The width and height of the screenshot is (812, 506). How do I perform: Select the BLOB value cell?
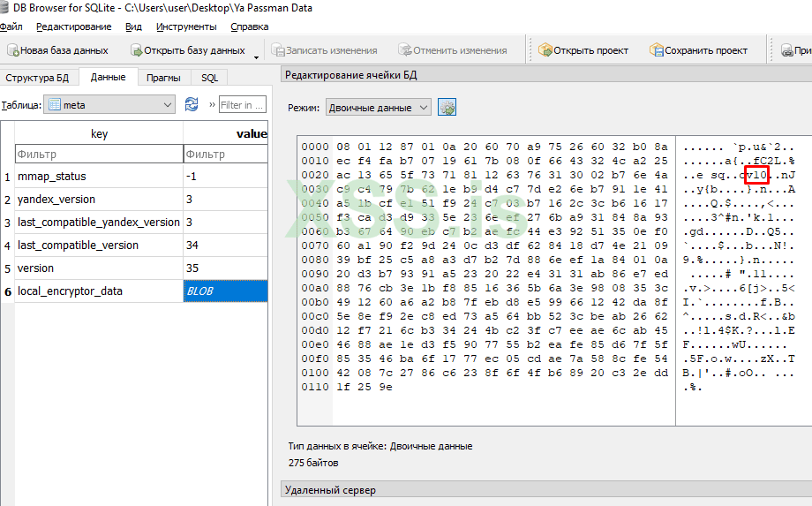[226, 291]
